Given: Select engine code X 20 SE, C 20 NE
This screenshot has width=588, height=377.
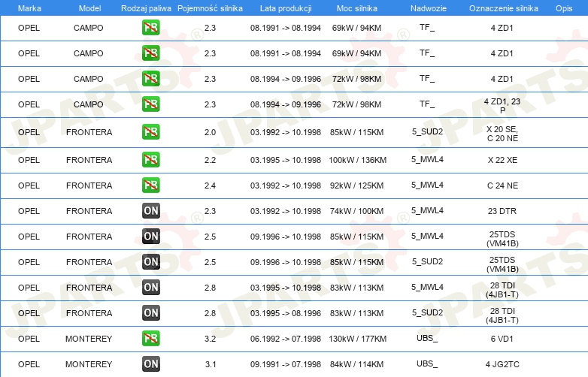Looking at the screenshot, I should point(502,134).
